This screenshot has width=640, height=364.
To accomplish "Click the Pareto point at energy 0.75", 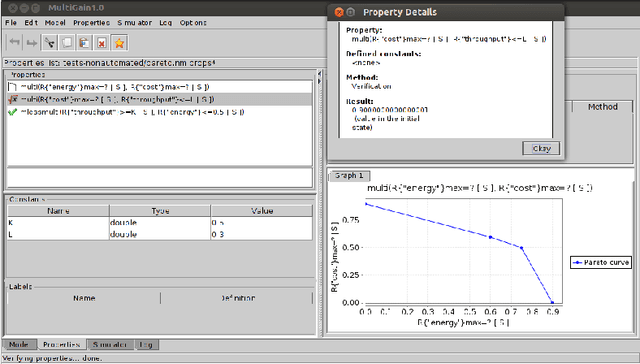I will 521,248.
